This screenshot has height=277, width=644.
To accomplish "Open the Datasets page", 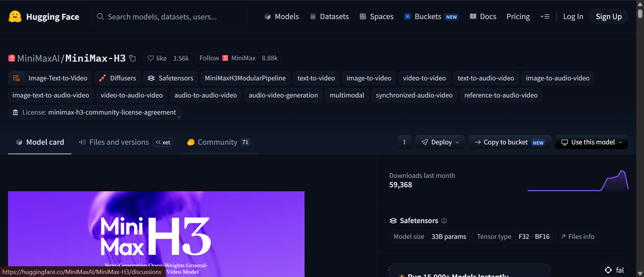I will coord(329,16).
